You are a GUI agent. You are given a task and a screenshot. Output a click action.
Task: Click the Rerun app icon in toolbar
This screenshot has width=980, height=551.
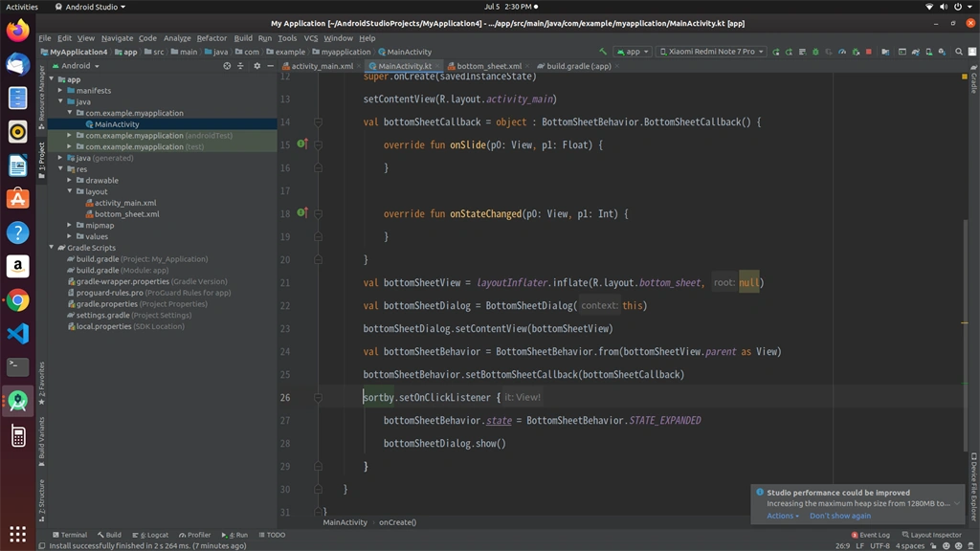pos(775,52)
